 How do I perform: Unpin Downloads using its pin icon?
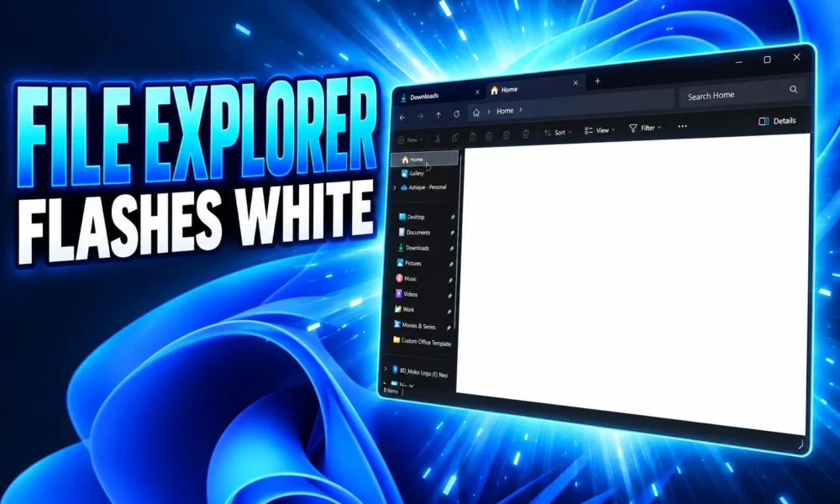click(452, 249)
